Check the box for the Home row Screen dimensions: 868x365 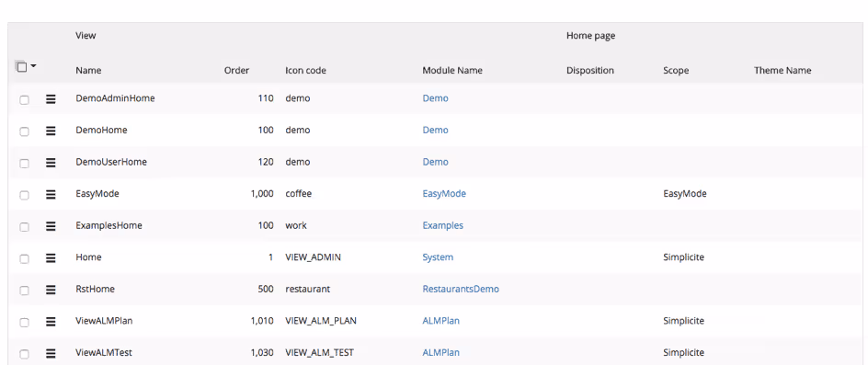pyautogui.click(x=24, y=258)
